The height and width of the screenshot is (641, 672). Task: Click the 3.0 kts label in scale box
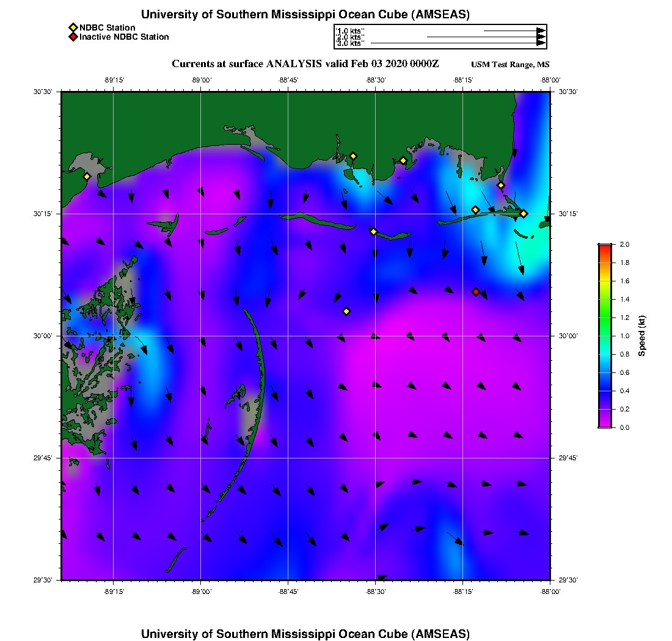pyautogui.click(x=351, y=43)
